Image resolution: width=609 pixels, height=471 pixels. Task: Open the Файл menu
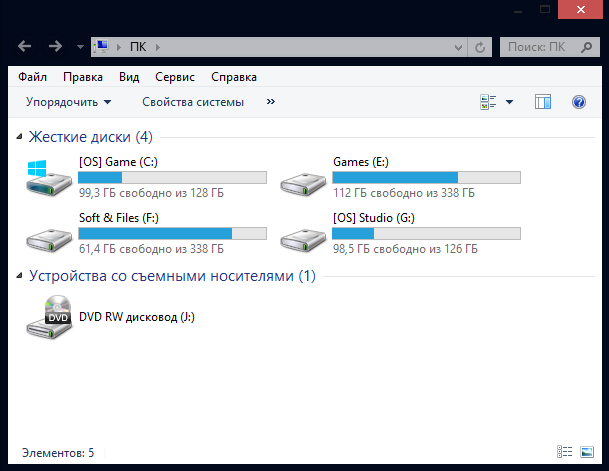click(32, 77)
